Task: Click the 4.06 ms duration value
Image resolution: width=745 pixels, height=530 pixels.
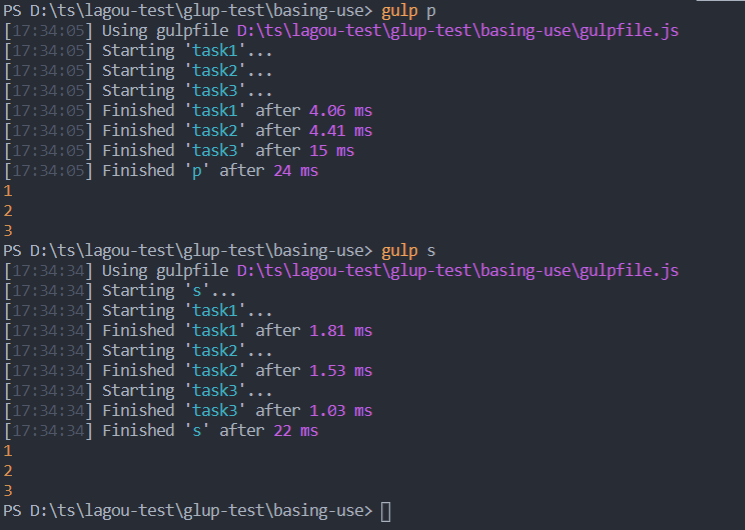Action: (x=341, y=111)
